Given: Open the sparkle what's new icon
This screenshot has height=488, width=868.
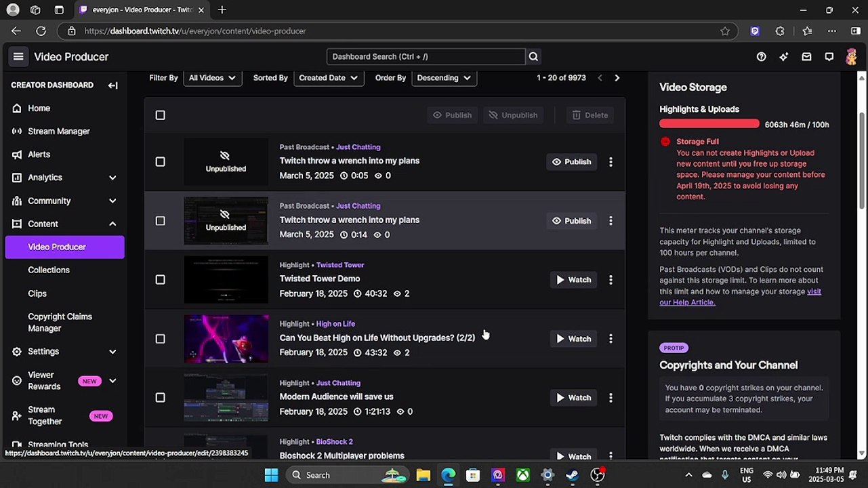Looking at the screenshot, I should coord(784,57).
